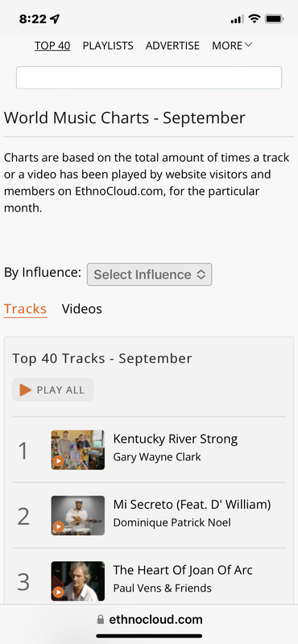Screen dimensions: 298x644
Task: Expand the MORE menu chevron
Action: pos(248,45)
